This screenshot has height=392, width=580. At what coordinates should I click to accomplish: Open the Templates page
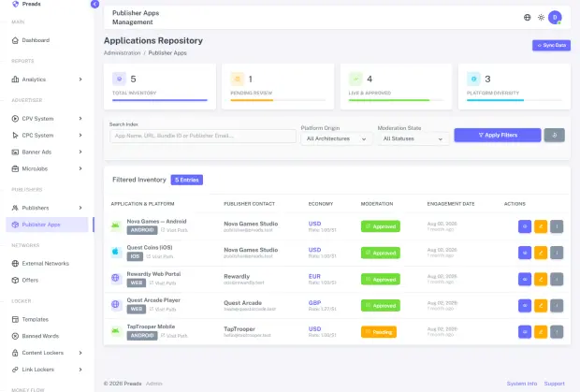[x=47, y=319]
